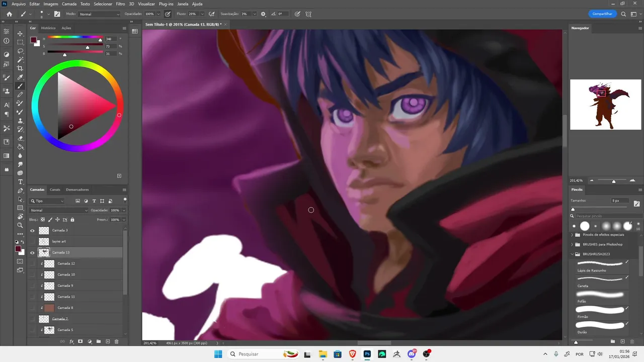Open the Tipo layer filter dropdown

tap(47, 201)
